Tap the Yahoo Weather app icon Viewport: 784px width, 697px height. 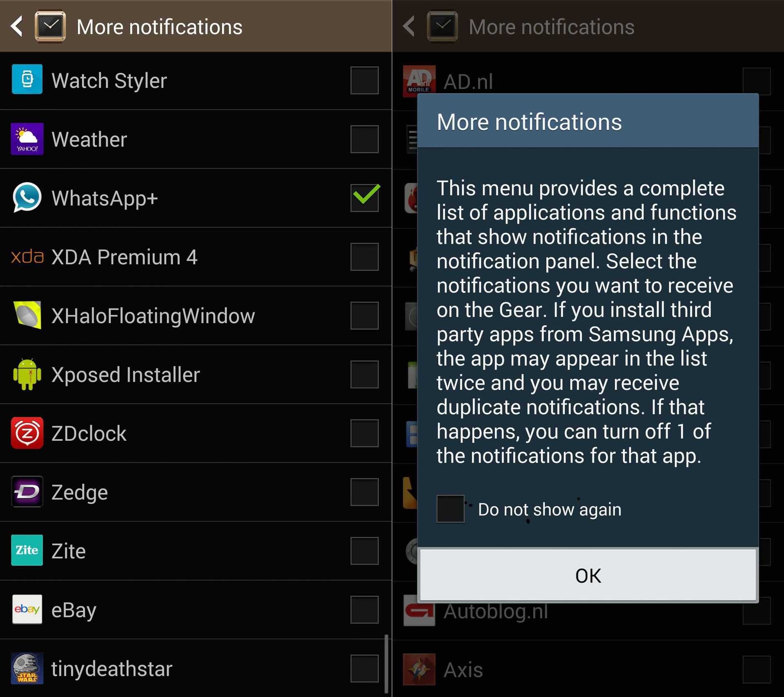click(x=27, y=139)
